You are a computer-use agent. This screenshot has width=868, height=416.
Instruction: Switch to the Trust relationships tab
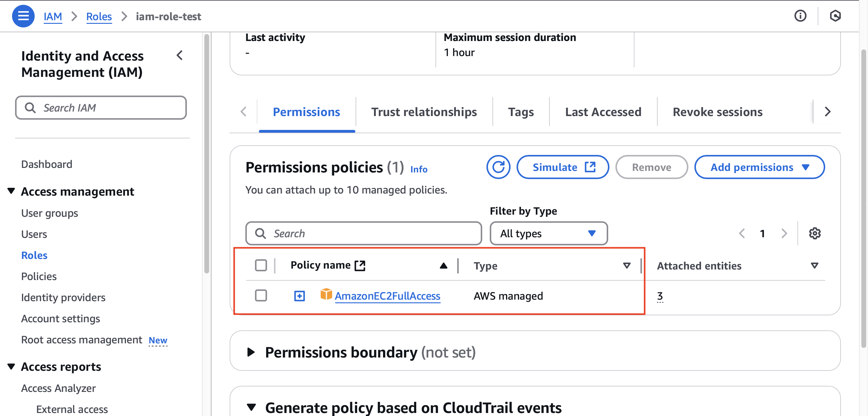[424, 112]
